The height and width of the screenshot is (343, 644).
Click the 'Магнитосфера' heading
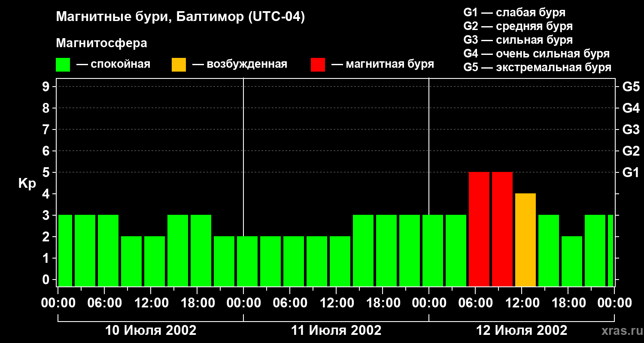(x=101, y=43)
